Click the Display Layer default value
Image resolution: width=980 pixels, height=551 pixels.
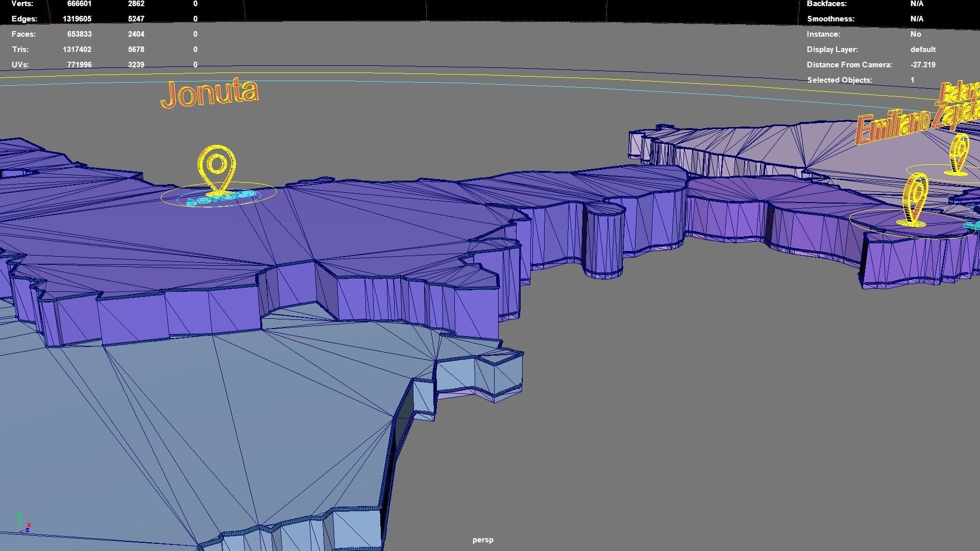coord(922,49)
